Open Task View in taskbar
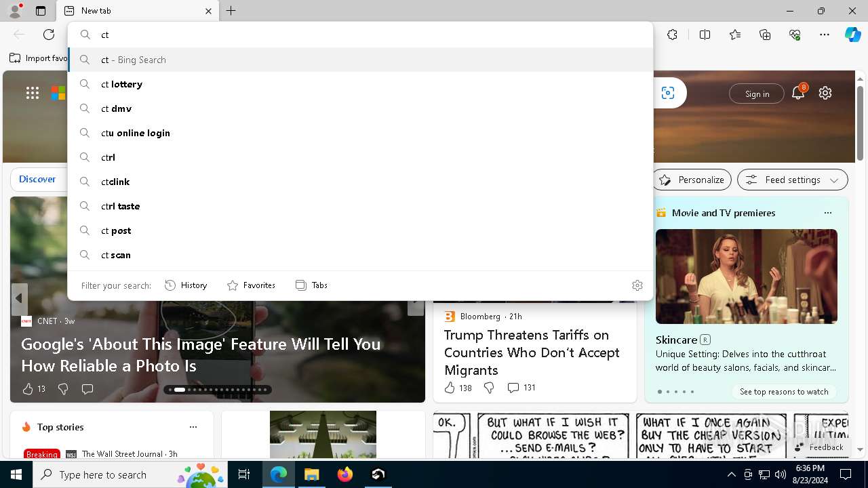Viewport: 868px width, 488px height. (244, 474)
